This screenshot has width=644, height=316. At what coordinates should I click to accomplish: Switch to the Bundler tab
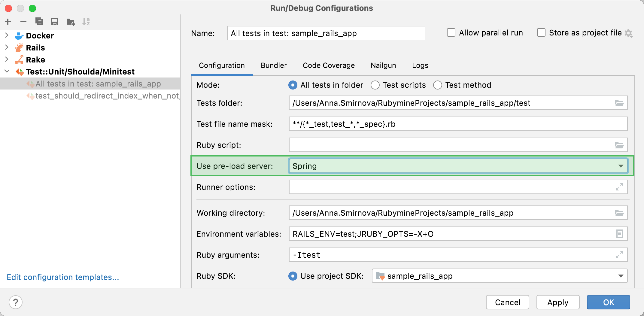pyautogui.click(x=273, y=65)
